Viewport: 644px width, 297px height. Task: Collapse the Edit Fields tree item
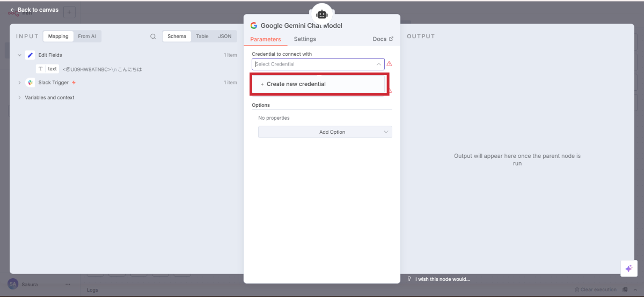19,55
